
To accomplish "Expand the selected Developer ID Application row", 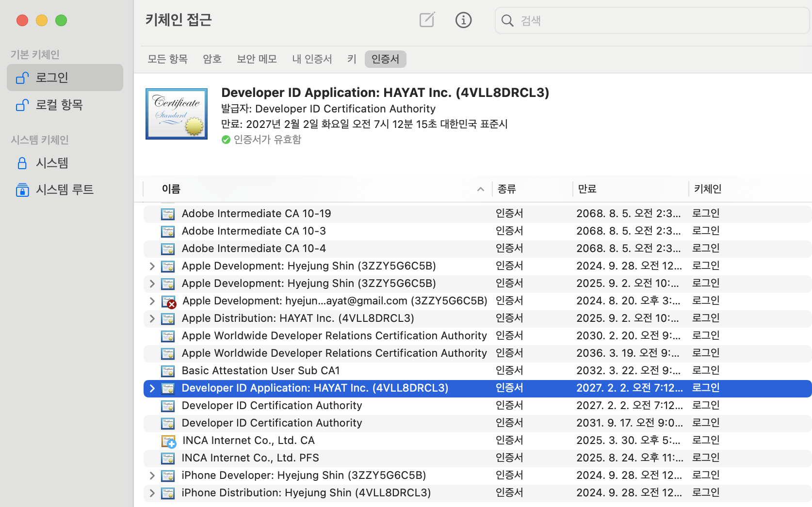I will (x=152, y=388).
